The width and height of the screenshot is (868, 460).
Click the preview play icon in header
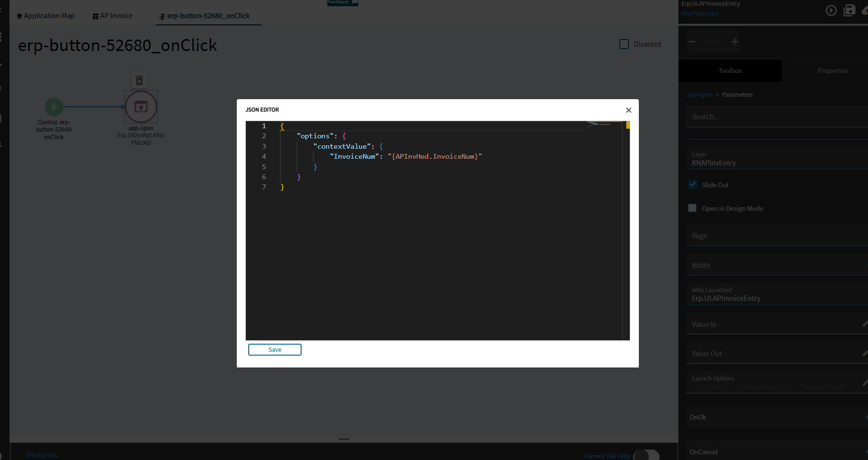click(831, 10)
